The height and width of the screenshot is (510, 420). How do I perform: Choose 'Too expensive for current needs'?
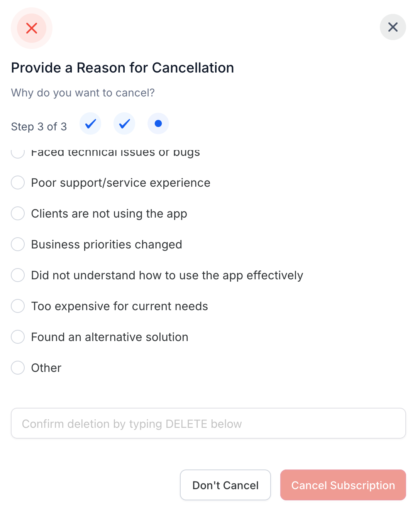(18, 306)
